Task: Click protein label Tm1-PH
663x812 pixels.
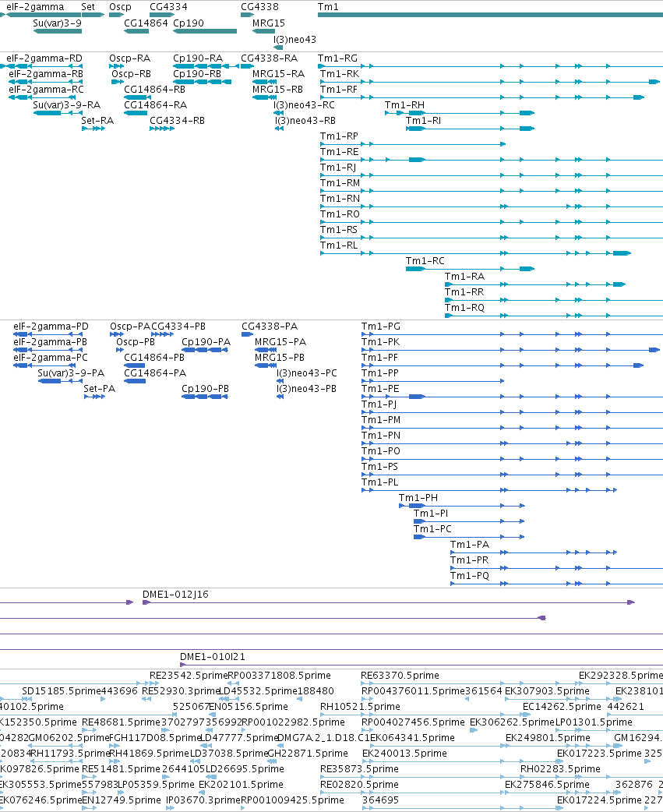Action: (418, 498)
